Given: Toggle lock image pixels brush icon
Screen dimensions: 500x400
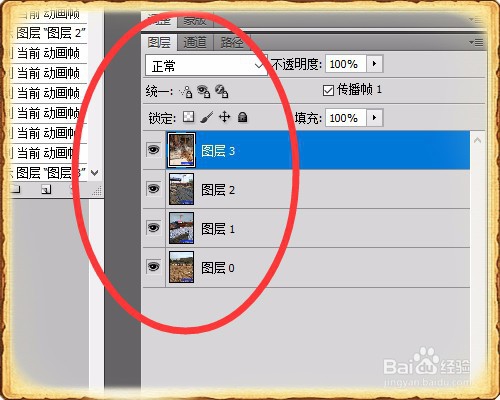Looking at the screenshot, I should click(207, 117).
